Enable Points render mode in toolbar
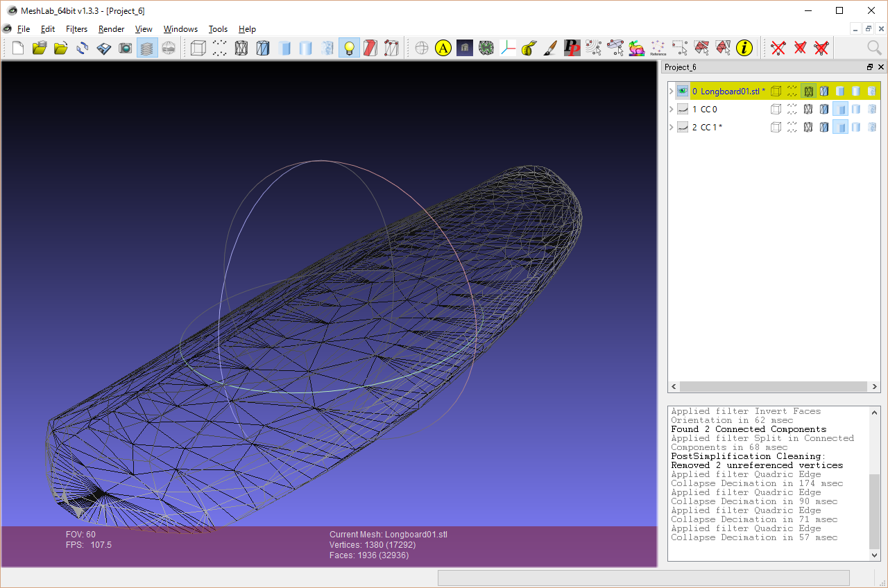The width and height of the screenshot is (888, 588). 219,48
